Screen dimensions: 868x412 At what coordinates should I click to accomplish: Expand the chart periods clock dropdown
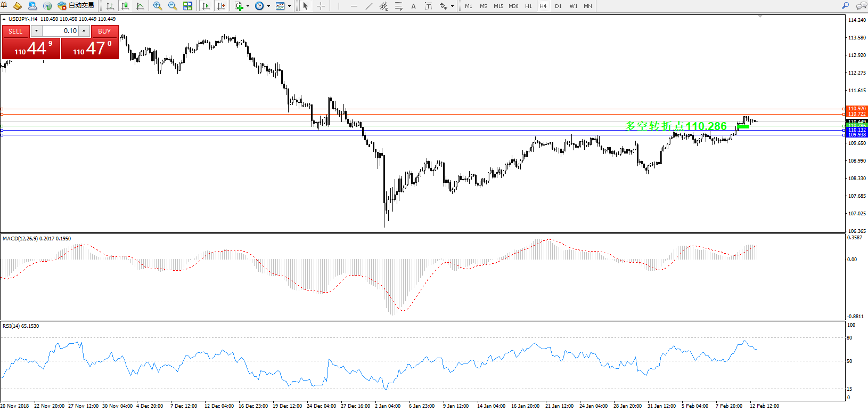pos(268,6)
